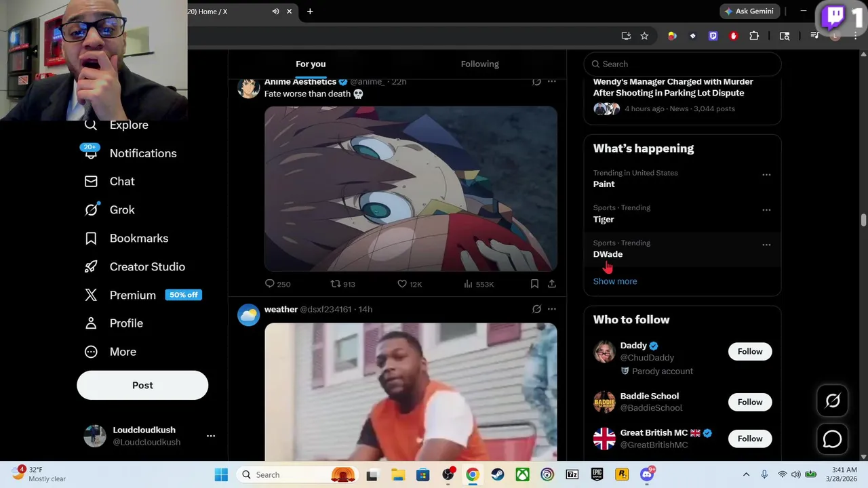
Task: Ask Grok about the Anime Aesthetics post
Action: click(536, 81)
